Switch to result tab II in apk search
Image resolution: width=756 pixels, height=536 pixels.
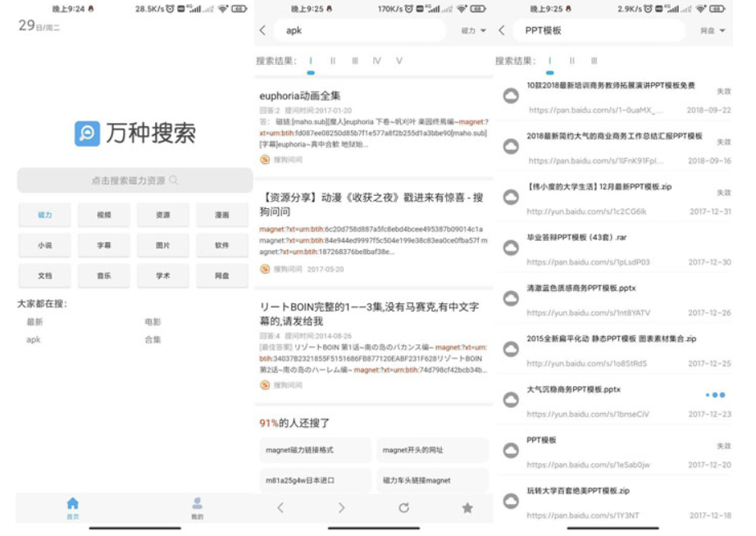click(x=331, y=60)
